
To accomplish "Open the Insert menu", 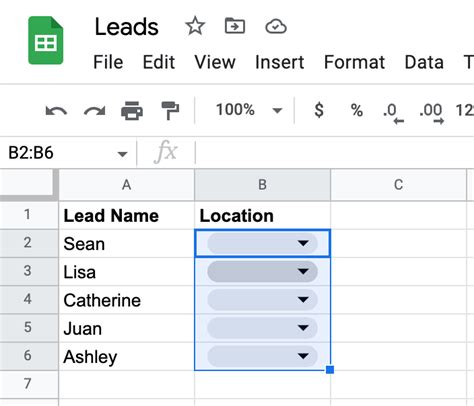I will coord(279,62).
